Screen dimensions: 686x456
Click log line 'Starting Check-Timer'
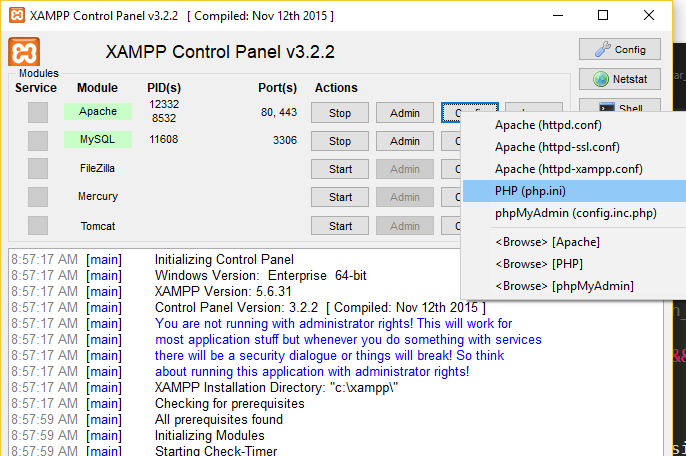click(216, 451)
